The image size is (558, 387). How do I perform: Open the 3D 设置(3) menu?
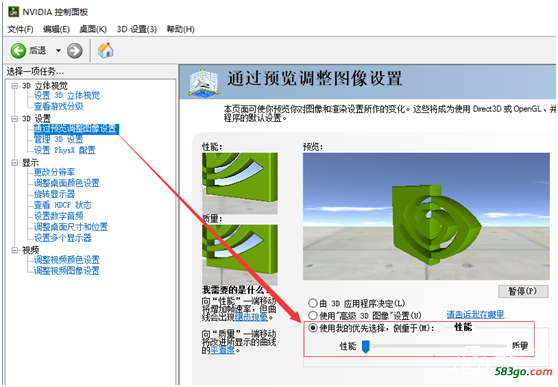137,29
